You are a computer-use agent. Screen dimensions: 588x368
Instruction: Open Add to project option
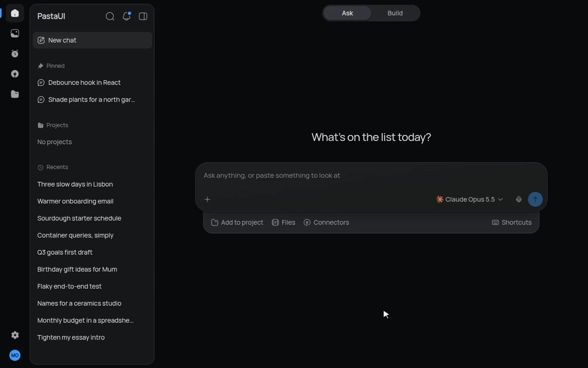click(237, 222)
